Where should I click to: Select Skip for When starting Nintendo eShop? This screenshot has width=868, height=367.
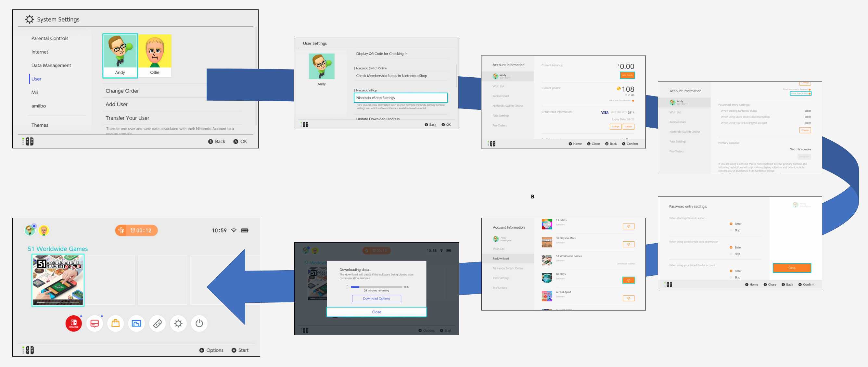click(735, 230)
